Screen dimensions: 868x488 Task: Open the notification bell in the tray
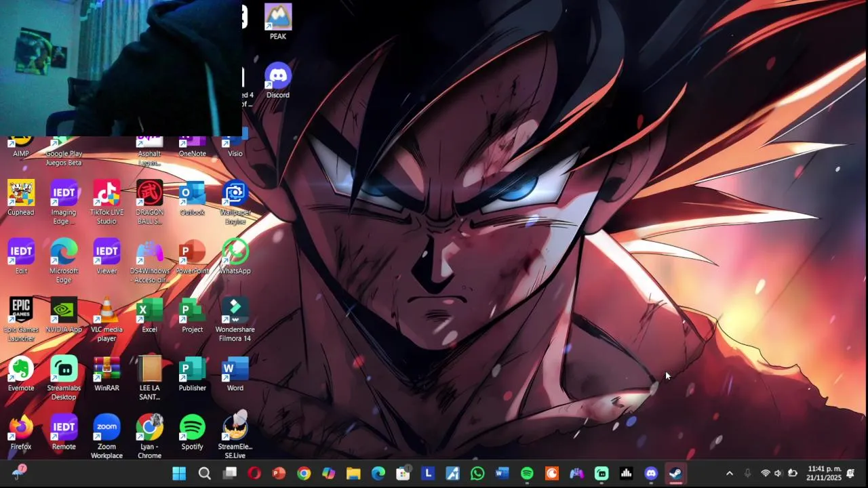pos(850,473)
